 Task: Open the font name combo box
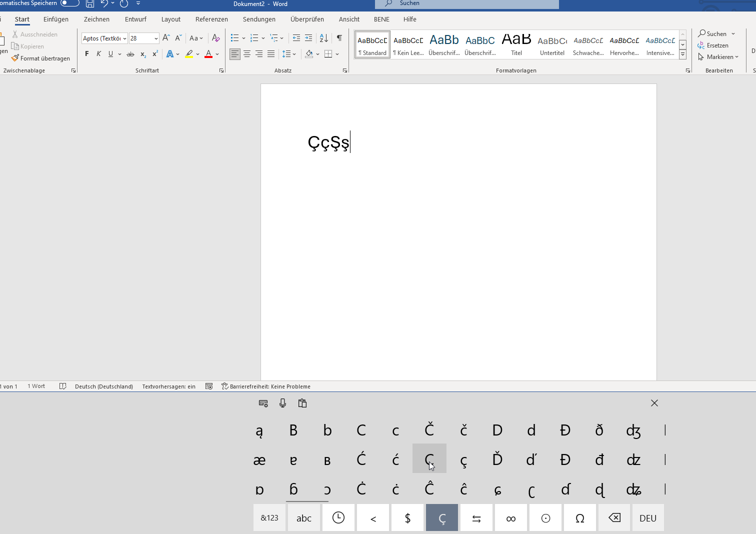coord(104,38)
